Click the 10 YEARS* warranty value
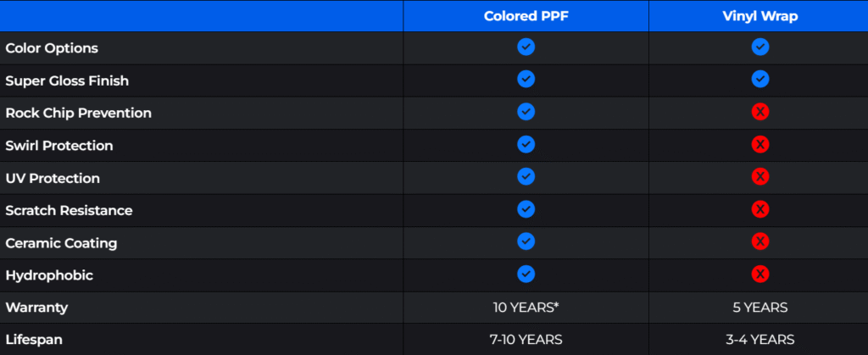868x355 pixels. point(526,307)
